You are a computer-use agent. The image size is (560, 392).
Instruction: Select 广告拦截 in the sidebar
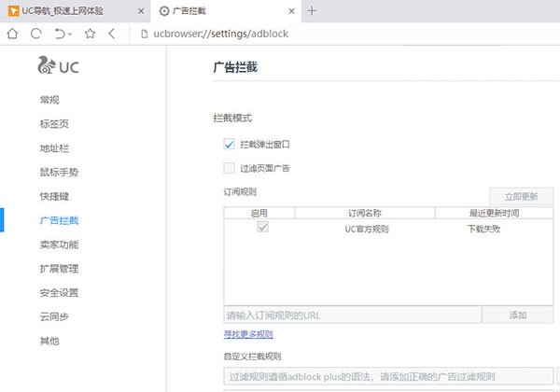[59, 220]
